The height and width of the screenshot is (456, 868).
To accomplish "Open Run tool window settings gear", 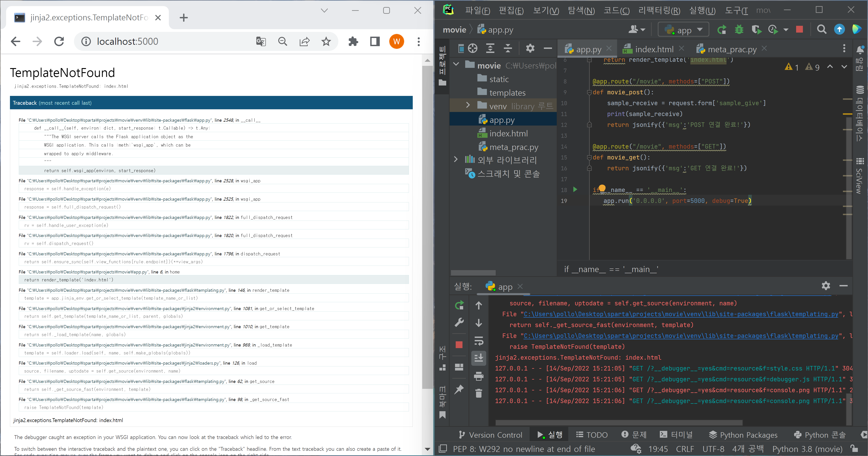I will pos(826,286).
